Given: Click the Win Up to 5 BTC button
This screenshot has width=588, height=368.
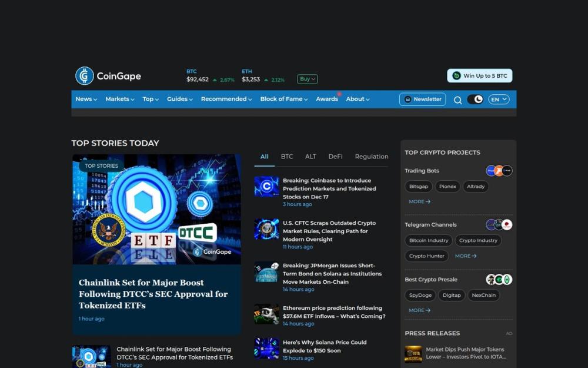Looking at the screenshot, I should tap(479, 75).
